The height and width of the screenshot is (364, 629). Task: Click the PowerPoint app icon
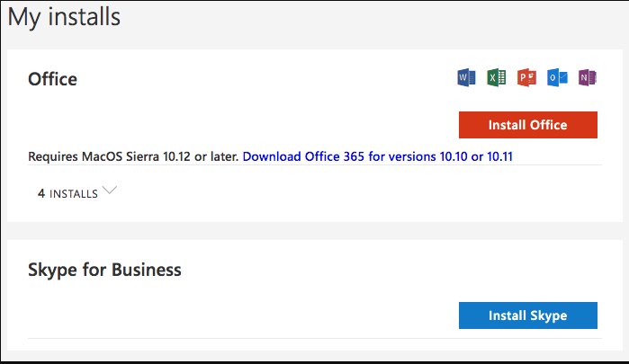pyautogui.click(x=526, y=78)
